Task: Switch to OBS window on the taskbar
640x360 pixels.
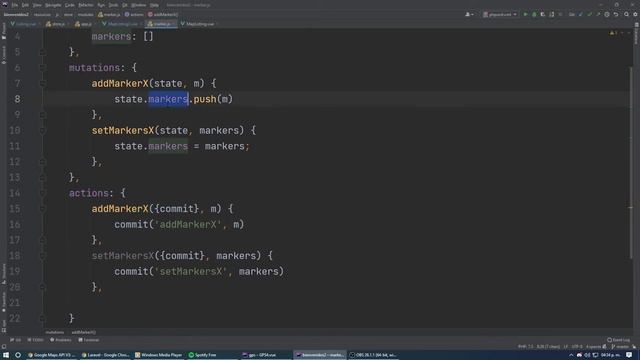Action: [x=373, y=355]
